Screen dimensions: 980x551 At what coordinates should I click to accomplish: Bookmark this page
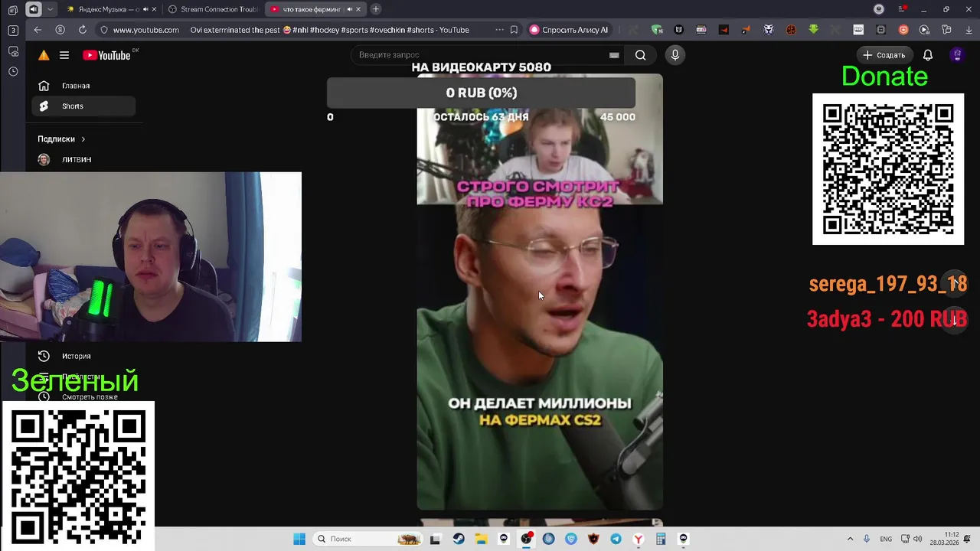514,30
